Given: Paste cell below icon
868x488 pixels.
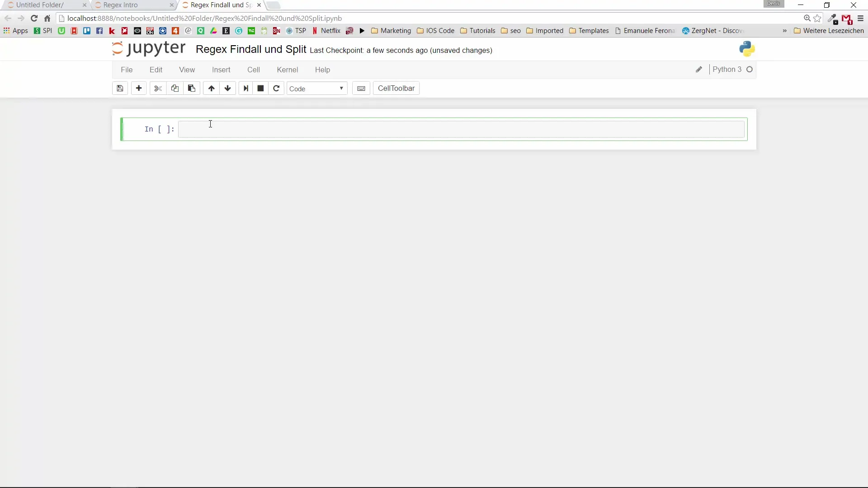Looking at the screenshot, I should tap(192, 89).
